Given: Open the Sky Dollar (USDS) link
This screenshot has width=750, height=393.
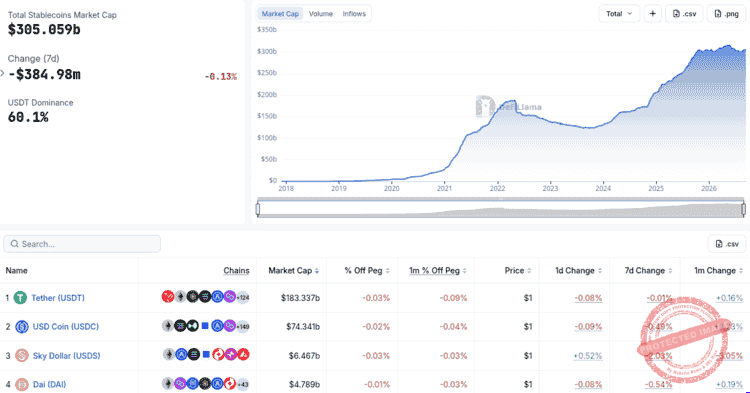Looking at the screenshot, I should [x=66, y=356].
